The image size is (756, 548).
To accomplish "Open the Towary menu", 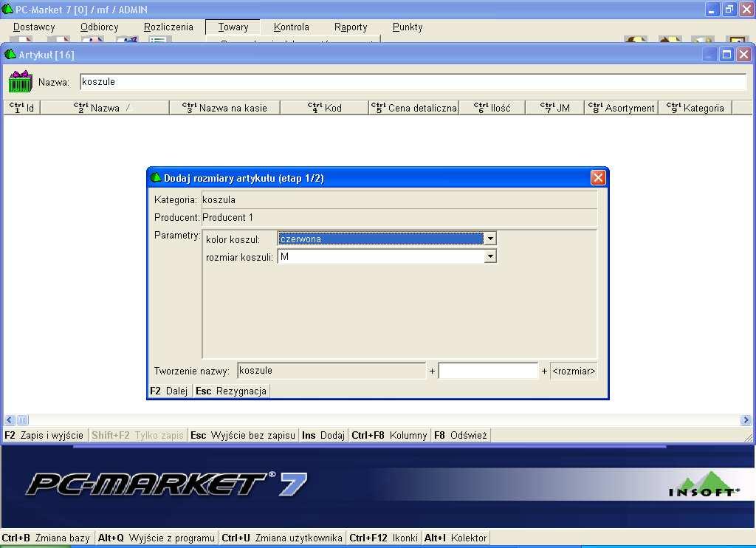I will tap(233, 27).
